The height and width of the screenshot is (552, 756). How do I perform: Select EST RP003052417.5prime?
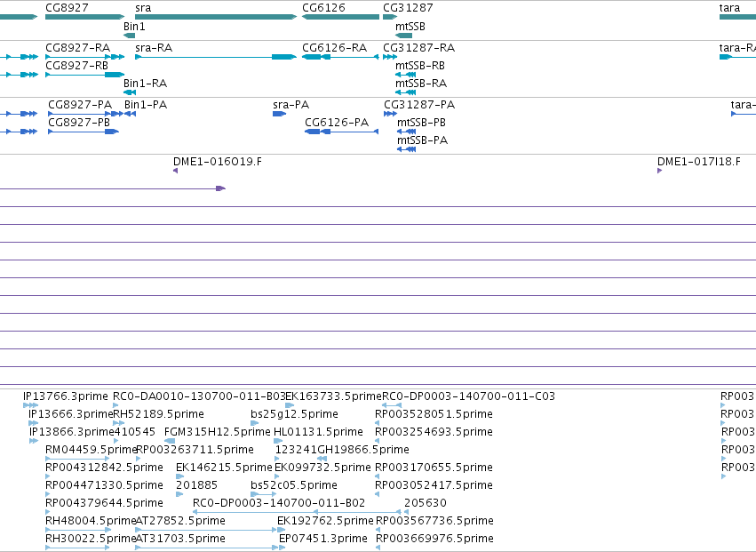(x=377, y=494)
